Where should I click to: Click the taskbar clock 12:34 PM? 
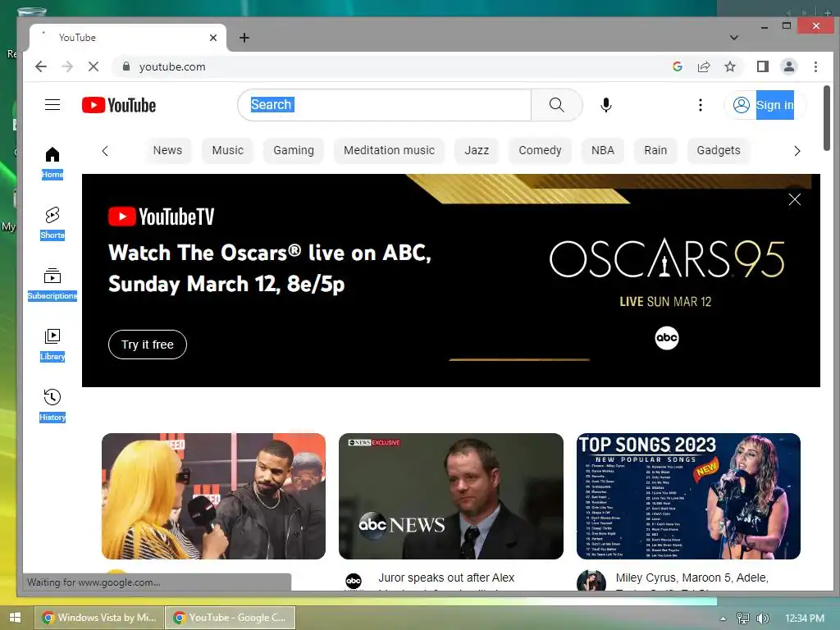pos(804,619)
